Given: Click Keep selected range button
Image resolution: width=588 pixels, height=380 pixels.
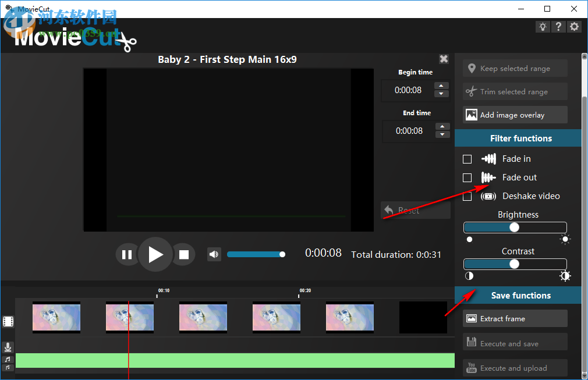Looking at the screenshot, I should (x=515, y=68).
